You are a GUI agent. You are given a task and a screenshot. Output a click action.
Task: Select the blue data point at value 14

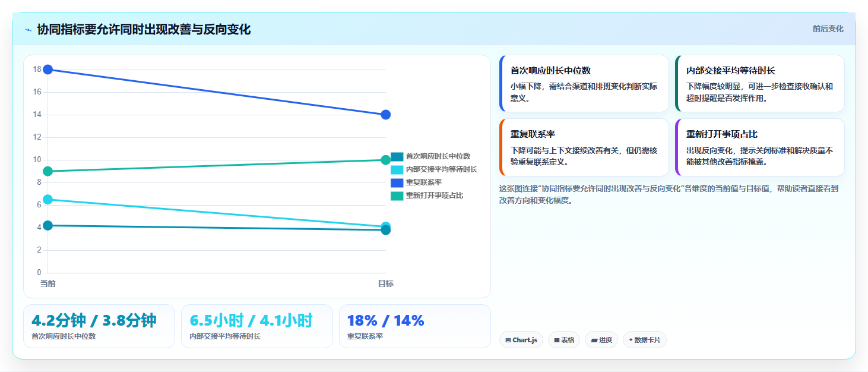(385, 115)
